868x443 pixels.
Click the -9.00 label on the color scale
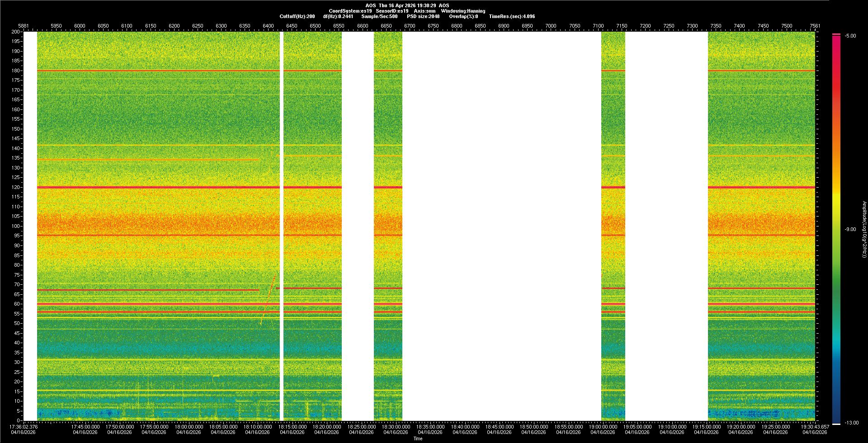[x=850, y=230]
